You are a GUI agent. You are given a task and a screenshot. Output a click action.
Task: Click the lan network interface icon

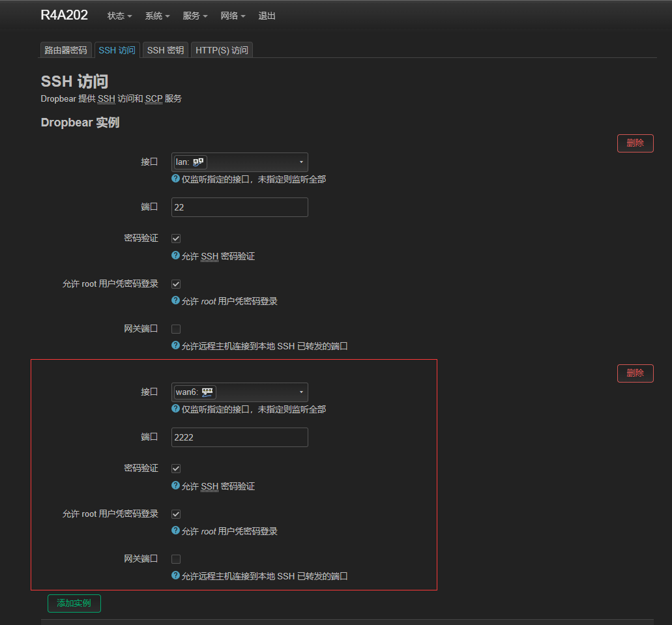pos(199,162)
